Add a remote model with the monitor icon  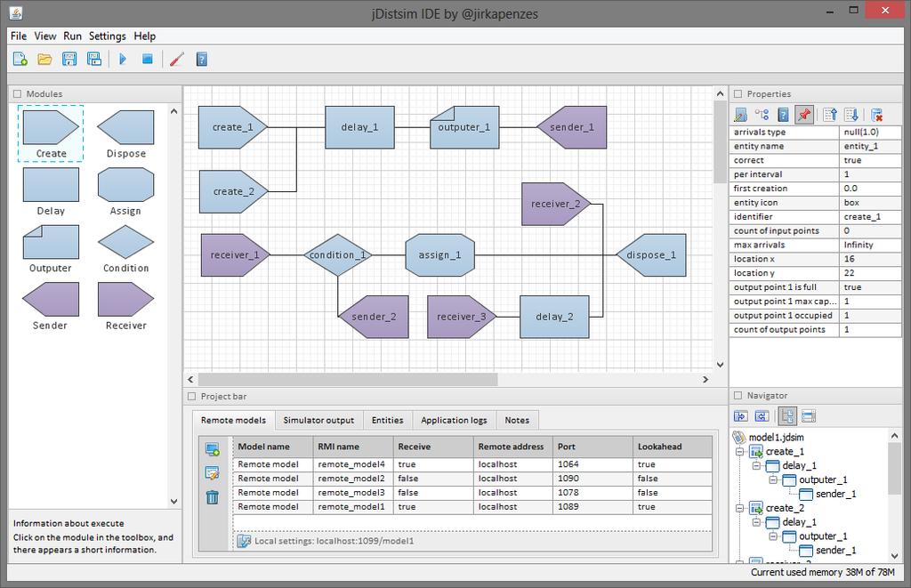point(213,449)
